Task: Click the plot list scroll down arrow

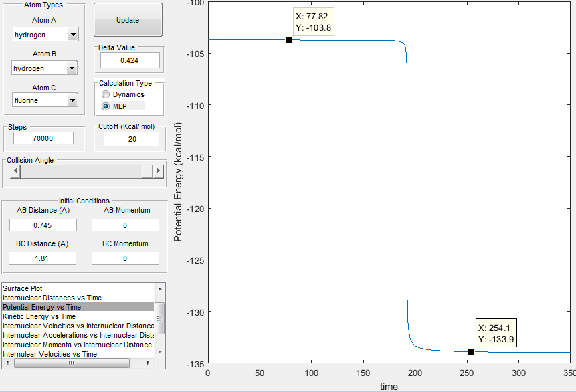Action: point(160,352)
